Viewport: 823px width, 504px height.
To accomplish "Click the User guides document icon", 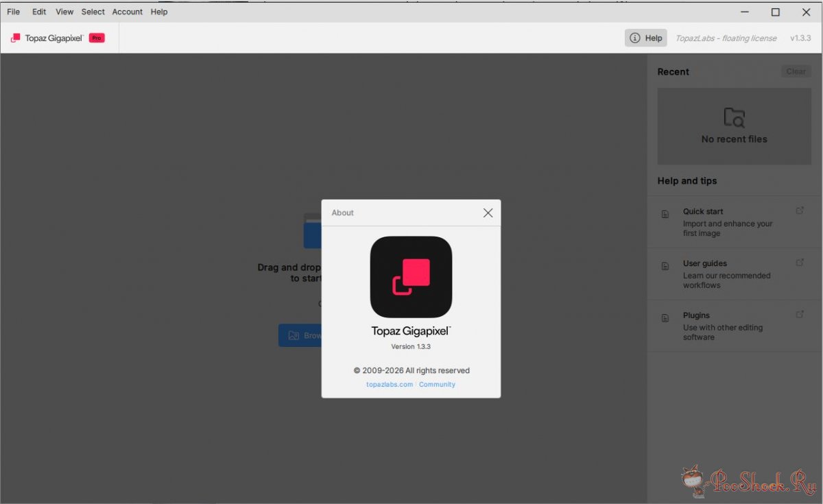I will point(665,266).
